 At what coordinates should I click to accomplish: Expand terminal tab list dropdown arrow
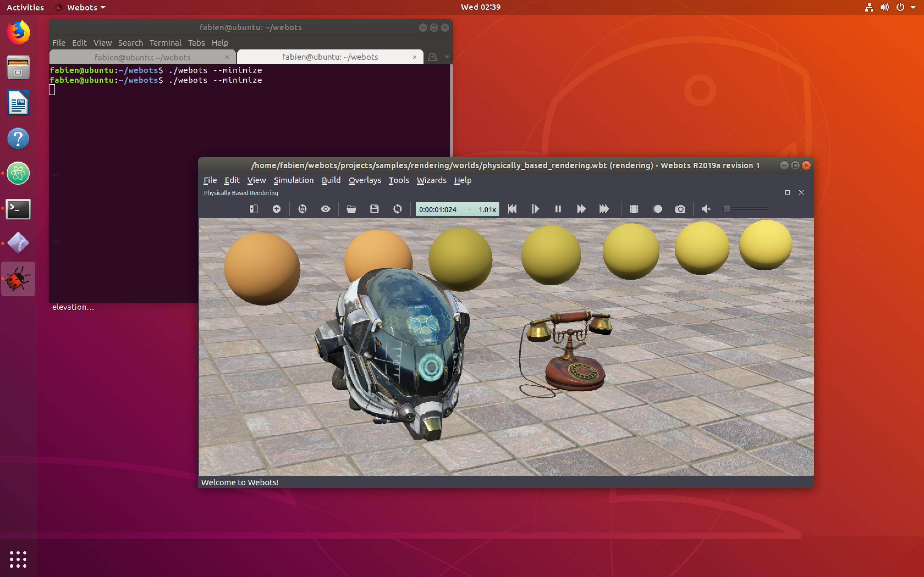pyautogui.click(x=447, y=57)
